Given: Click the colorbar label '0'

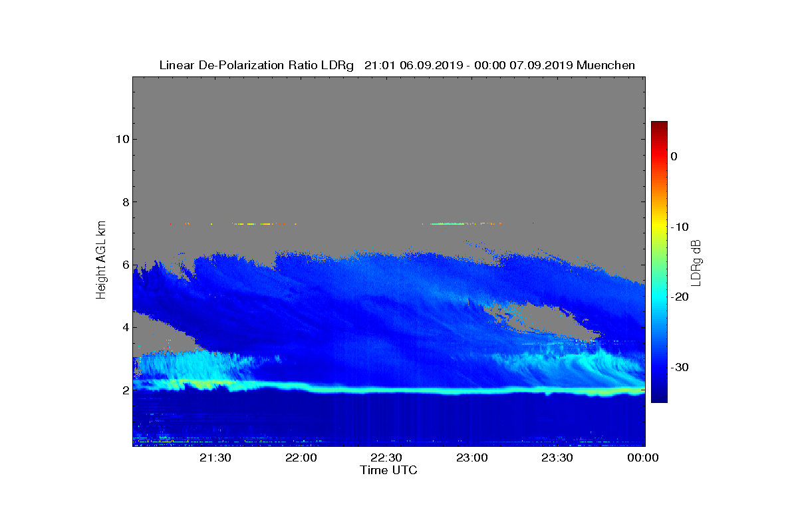Looking at the screenshot, I should point(674,156).
